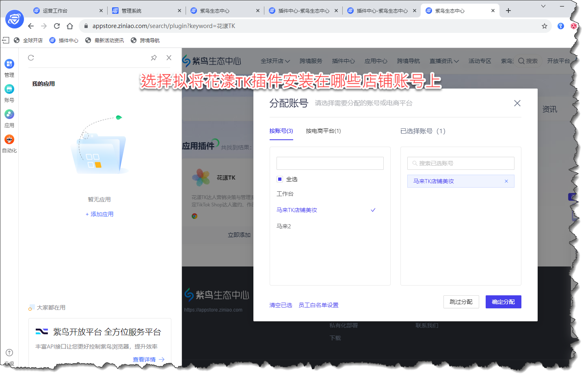The width and height of the screenshot is (588, 379).
Task: Expand the 全球开店 navigation dropdown
Action: pos(275,61)
